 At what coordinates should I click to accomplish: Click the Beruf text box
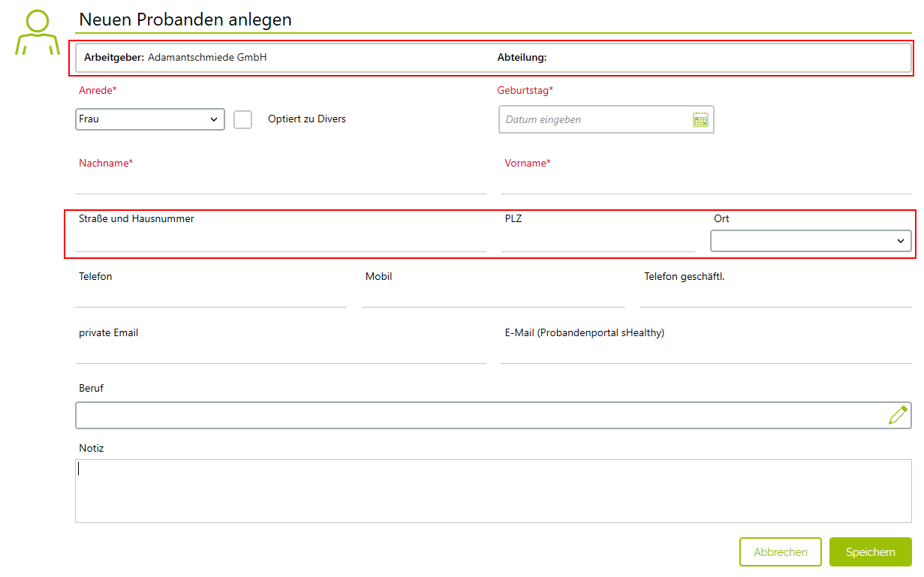click(x=480, y=415)
